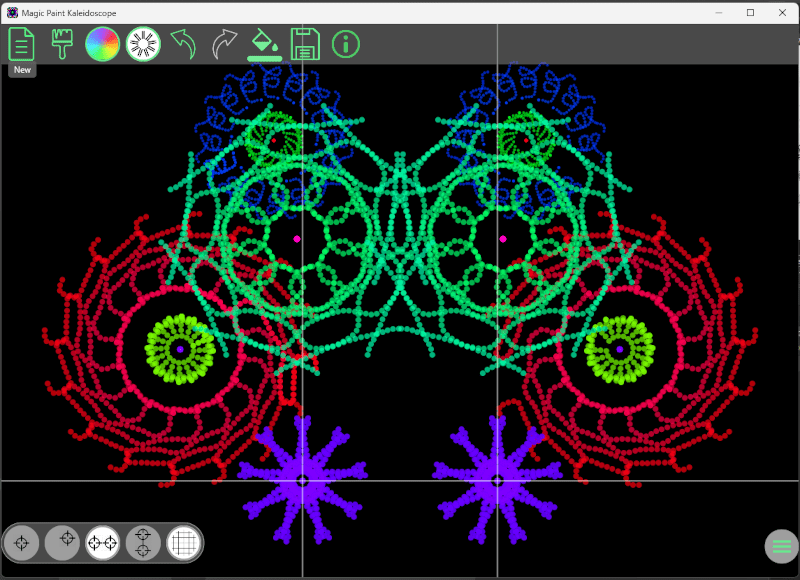Save the drawing with floppy disk icon

coord(305,44)
